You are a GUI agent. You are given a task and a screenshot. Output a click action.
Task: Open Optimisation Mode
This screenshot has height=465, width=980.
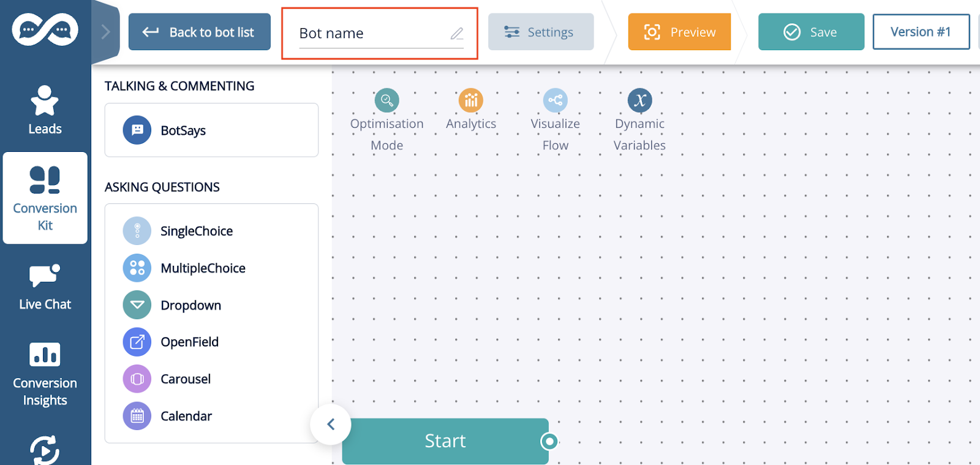(x=387, y=121)
